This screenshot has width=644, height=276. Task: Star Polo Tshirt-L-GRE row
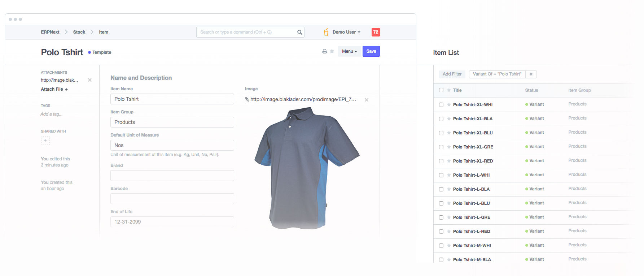pos(449,217)
